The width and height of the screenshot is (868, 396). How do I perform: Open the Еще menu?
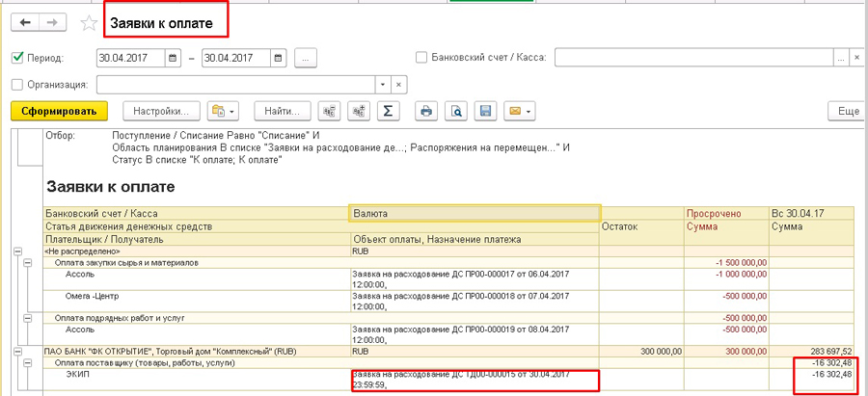tap(847, 111)
